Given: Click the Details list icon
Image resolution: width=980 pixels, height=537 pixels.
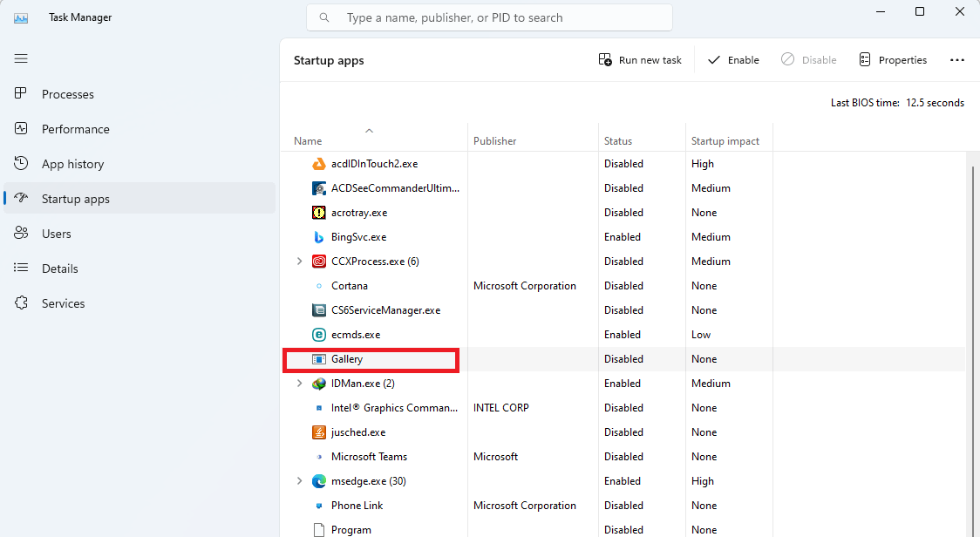Looking at the screenshot, I should 21,268.
